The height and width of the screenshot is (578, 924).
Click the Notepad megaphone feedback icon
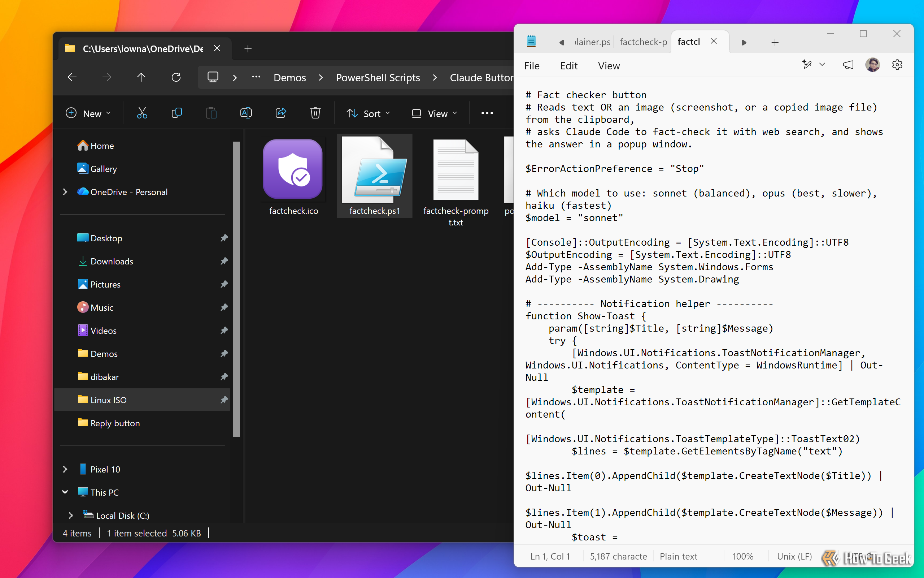click(847, 65)
